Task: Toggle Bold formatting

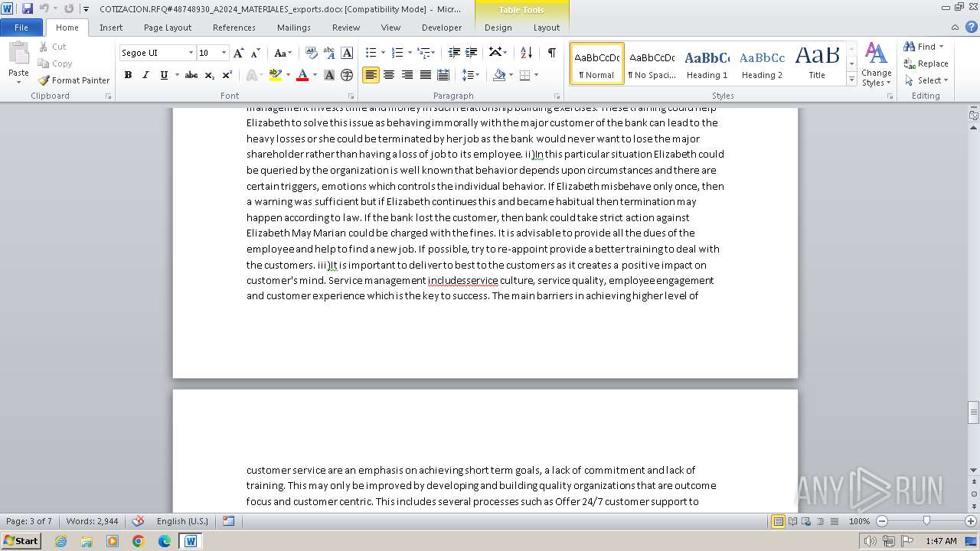Action: point(128,75)
